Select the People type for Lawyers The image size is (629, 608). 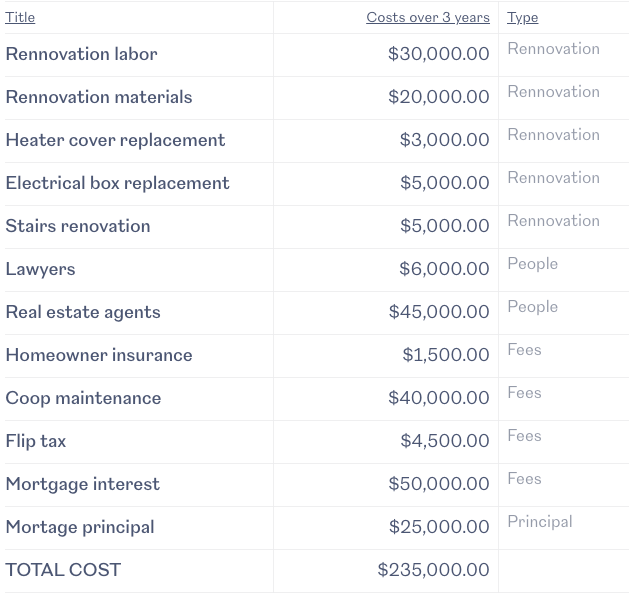[x=533, y=264]
